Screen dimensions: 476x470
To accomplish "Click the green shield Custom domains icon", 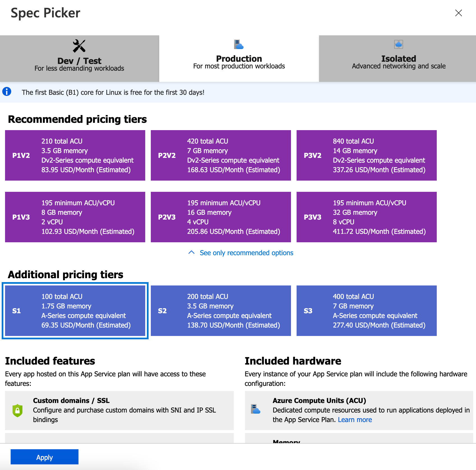I will click(17, 410).
